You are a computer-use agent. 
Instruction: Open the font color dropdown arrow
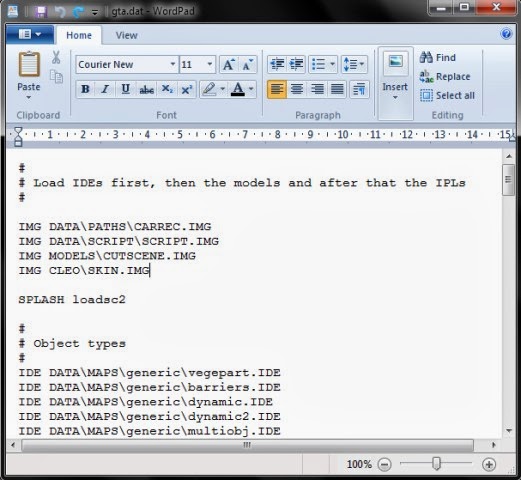[x=251, y=89]
